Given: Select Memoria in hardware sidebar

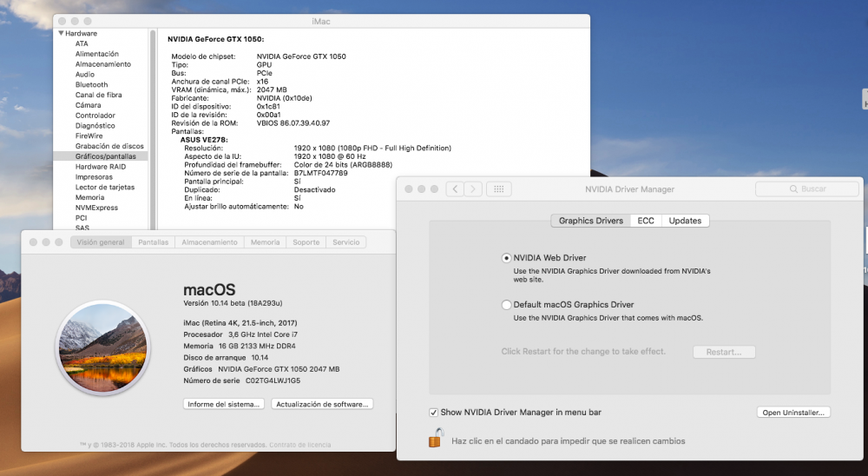Looking at the screenshot, I should point(89,197).
